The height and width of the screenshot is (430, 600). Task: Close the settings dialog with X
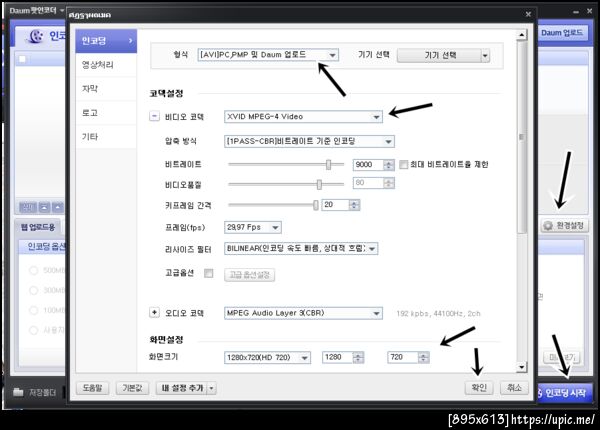tap(528, 15)
